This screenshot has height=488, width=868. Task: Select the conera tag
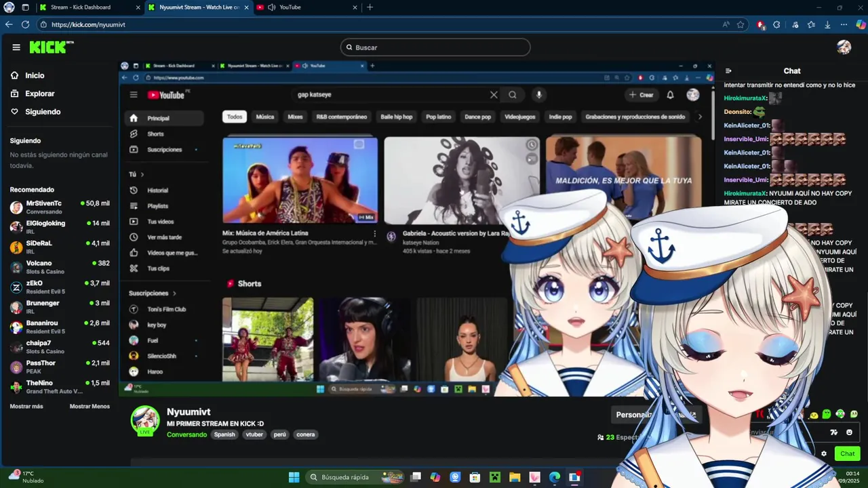[x=305, y=434]
